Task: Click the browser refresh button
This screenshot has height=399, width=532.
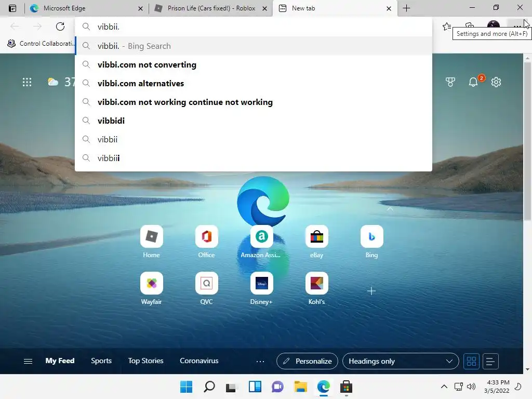Action: (60, 26)
